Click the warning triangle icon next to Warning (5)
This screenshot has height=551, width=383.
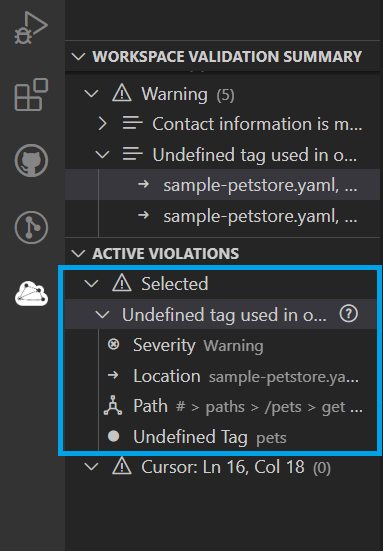pyautogui.click(x=122, y=93)
